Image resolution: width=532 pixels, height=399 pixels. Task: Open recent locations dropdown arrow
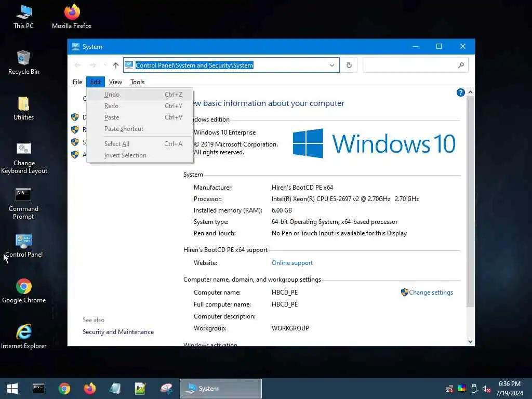(x=105, y=65)
